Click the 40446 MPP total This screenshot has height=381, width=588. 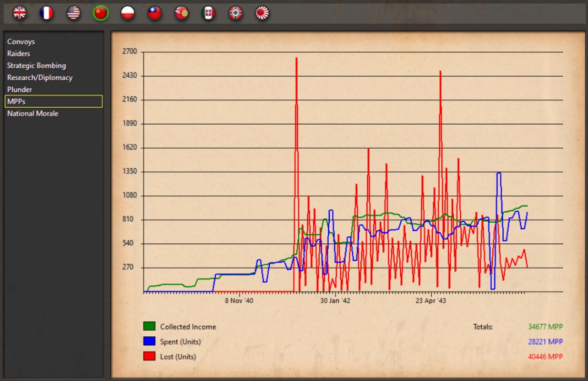point(545,357)
